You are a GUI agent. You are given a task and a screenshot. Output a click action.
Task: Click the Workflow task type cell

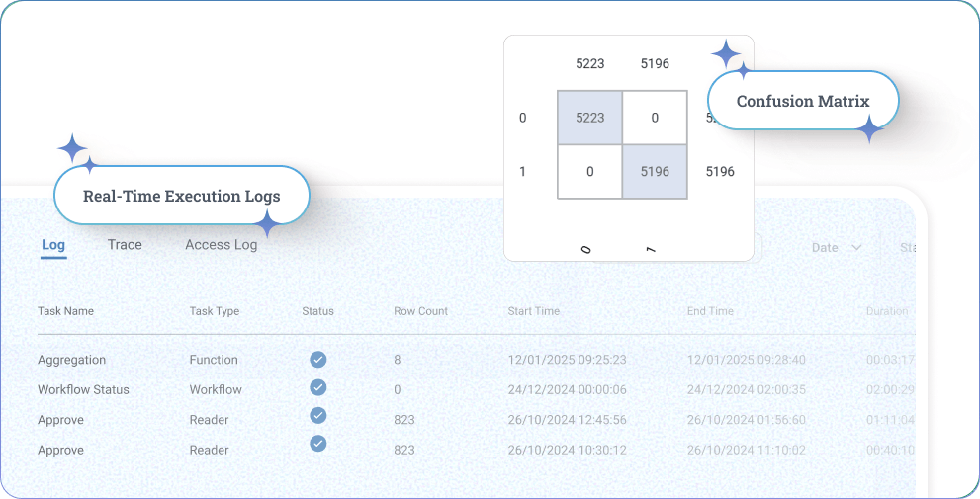pos(216,389)
